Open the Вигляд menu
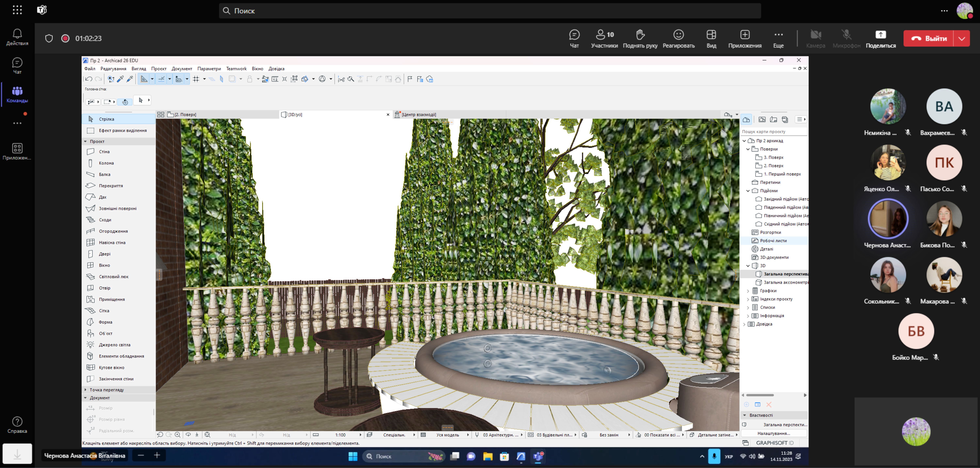 coord(139,69)
